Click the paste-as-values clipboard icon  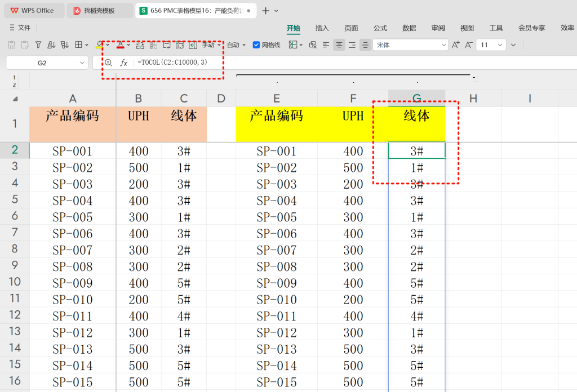[x=11, y=45]
